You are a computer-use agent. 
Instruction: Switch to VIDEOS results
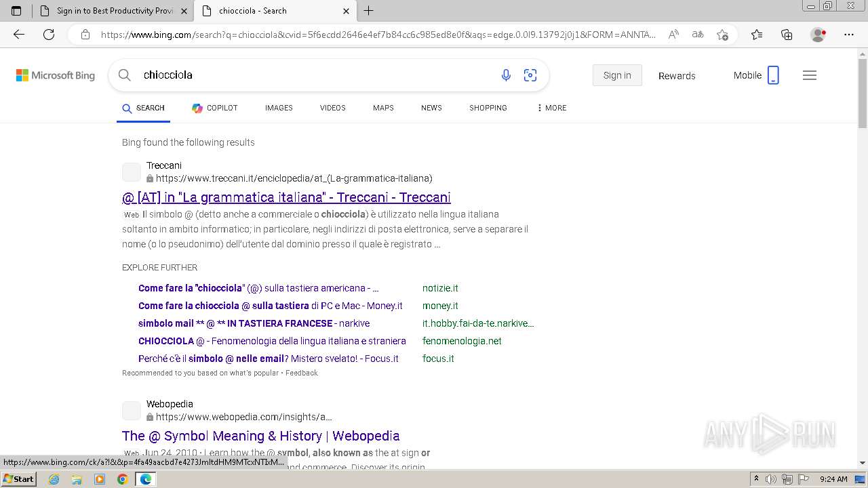(333, 108)
